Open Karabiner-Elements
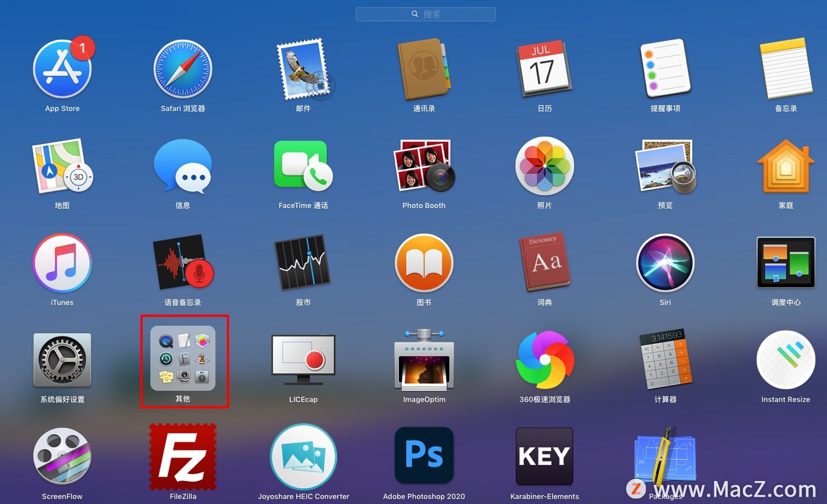827x504 pixels. click(544, 456)
